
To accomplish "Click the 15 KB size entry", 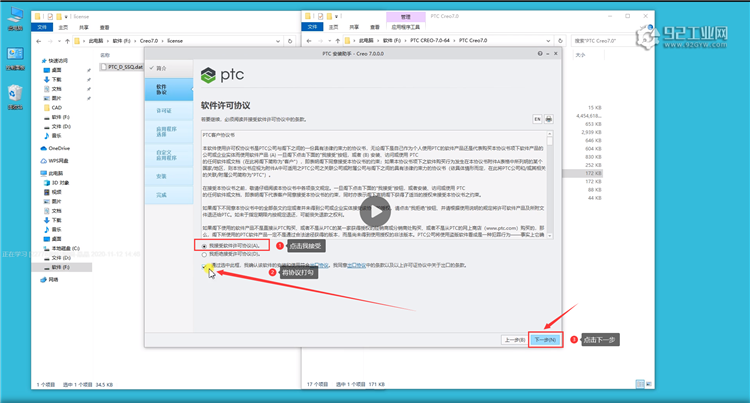I will 595,108.
